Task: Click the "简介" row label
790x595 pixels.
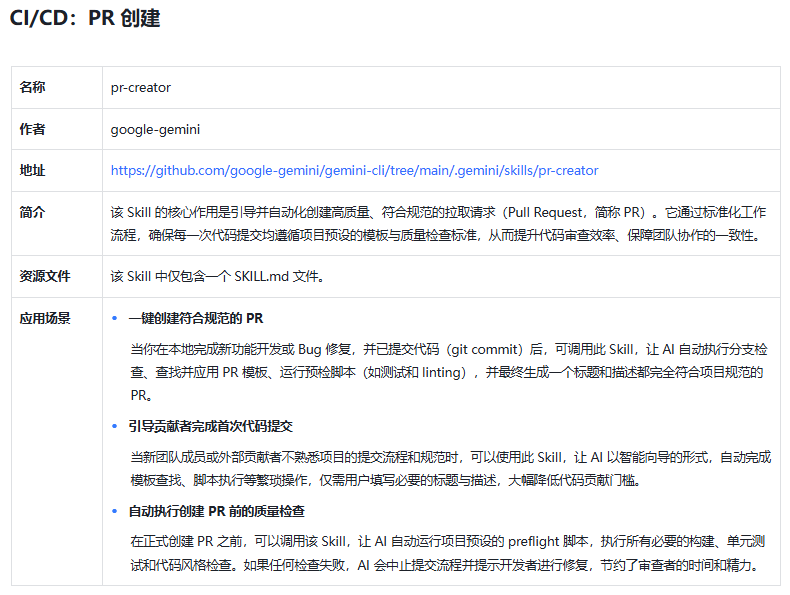Action: 32,212
